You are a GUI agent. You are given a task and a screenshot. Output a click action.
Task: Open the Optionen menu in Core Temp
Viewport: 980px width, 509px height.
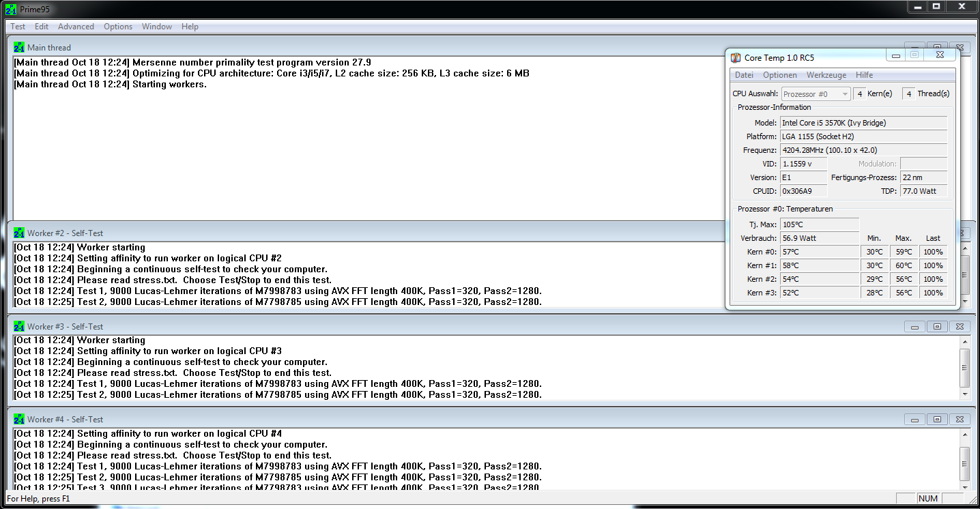tap(780, 75)
